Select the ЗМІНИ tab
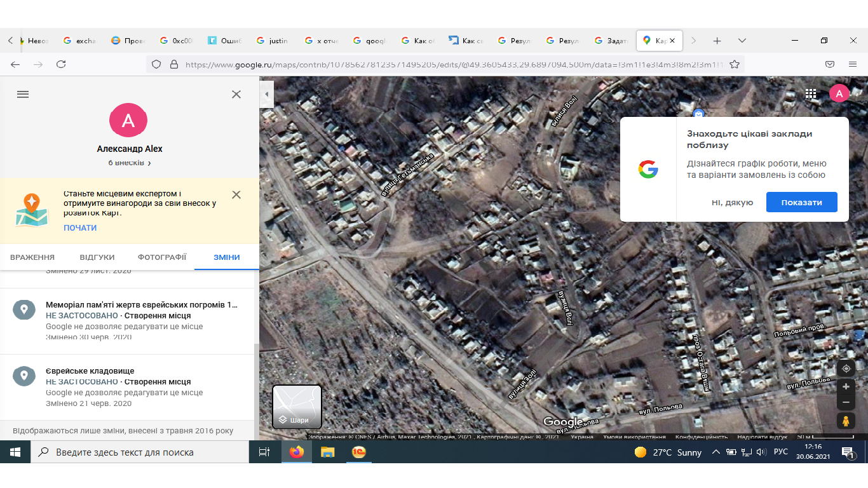The width and height of the screenshot is (868, 488). [x=227, y=257]
